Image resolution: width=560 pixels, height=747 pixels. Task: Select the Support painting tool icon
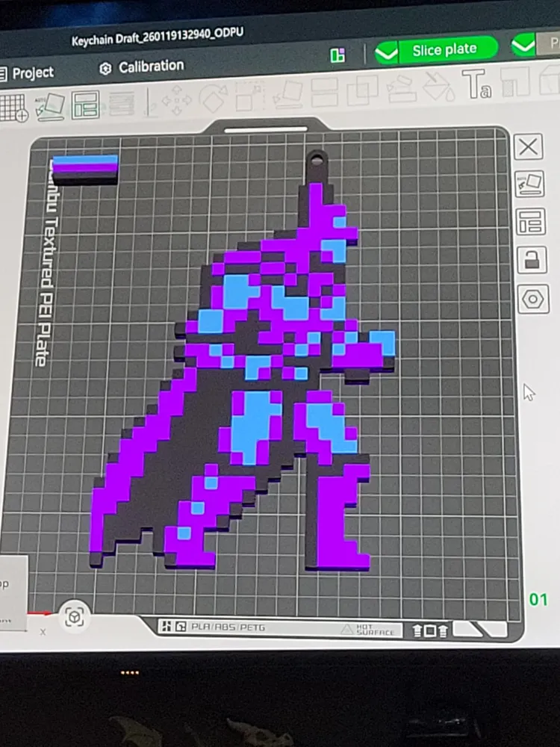pos(402,88)
